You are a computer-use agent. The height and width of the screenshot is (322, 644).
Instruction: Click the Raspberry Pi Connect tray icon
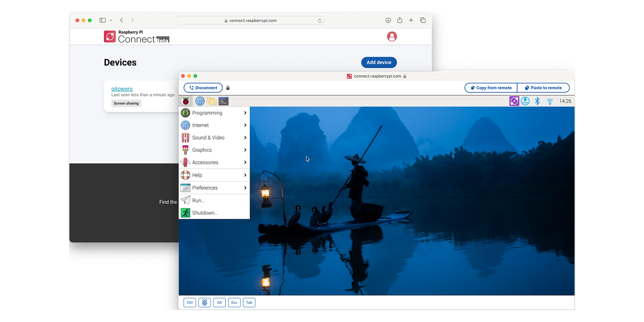tap(514, 101)
